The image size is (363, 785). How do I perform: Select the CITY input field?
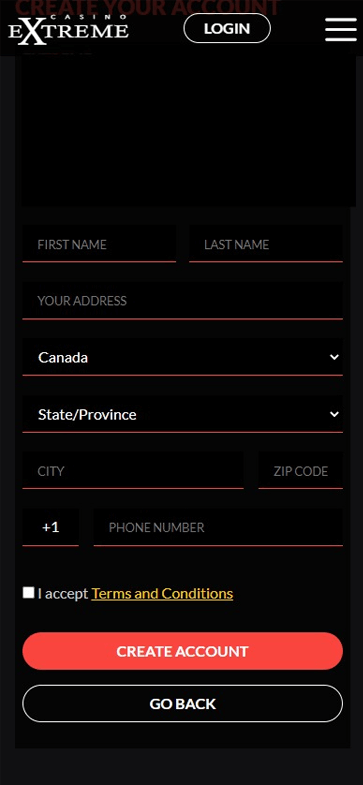133,471
